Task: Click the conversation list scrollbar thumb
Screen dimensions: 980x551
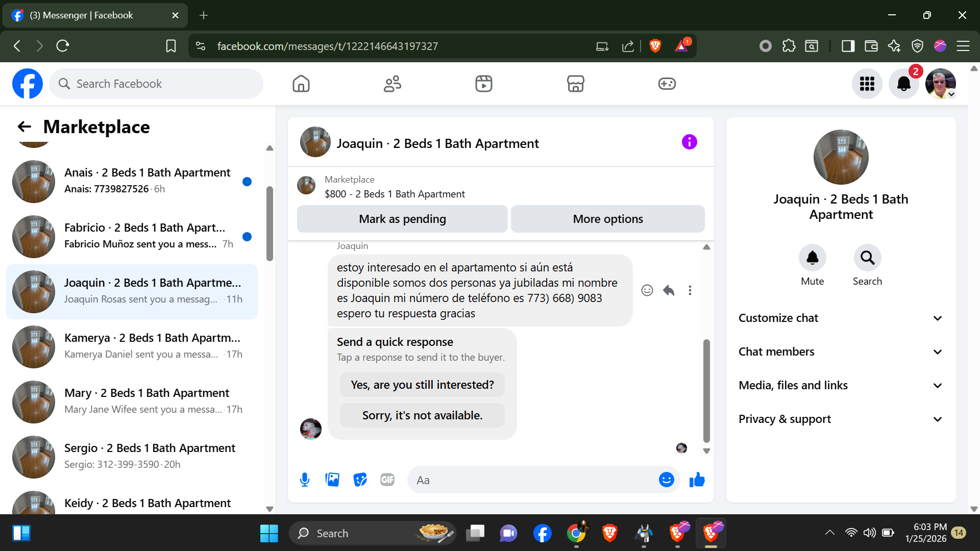Action: click(x=269, y=223)
